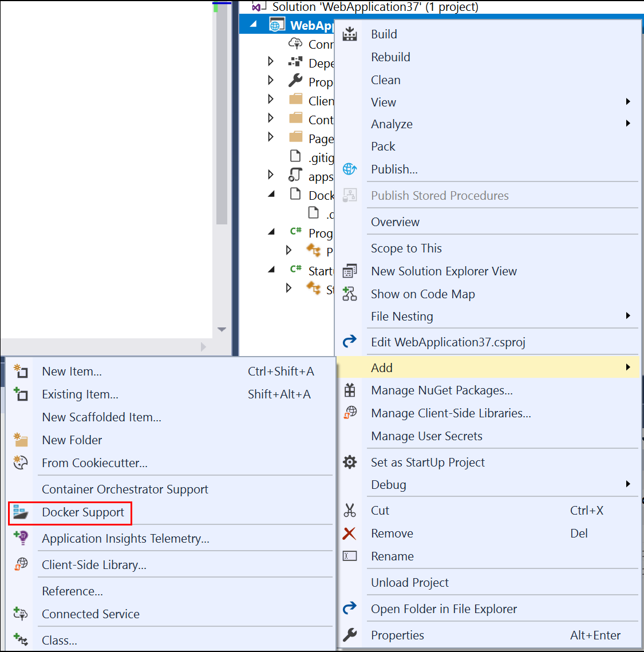Click the Build hammer icon
Screen dimensions: 644x652
point(350,33)
